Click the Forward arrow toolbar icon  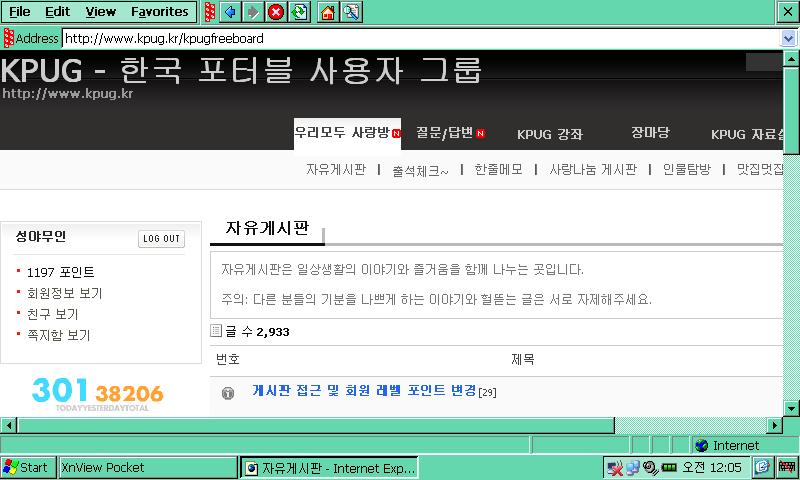253,12
